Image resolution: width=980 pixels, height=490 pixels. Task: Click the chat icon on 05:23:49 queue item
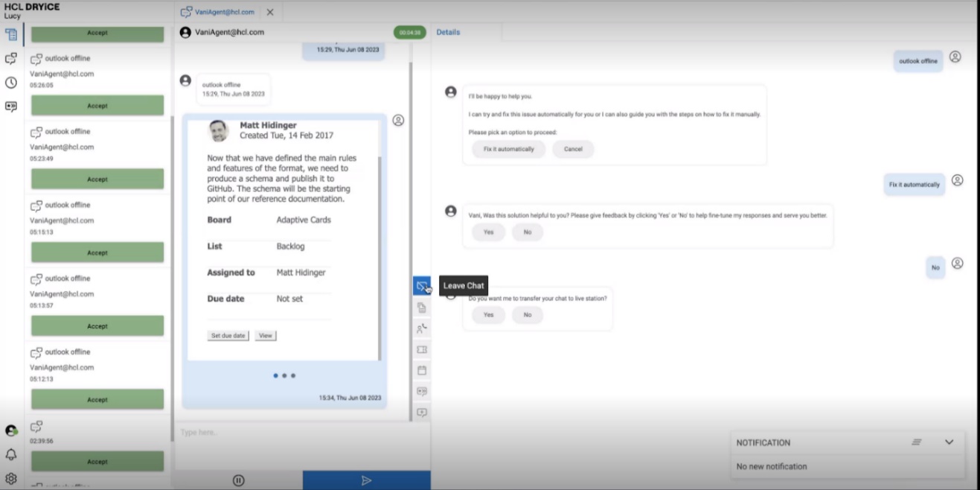(36, 132)
